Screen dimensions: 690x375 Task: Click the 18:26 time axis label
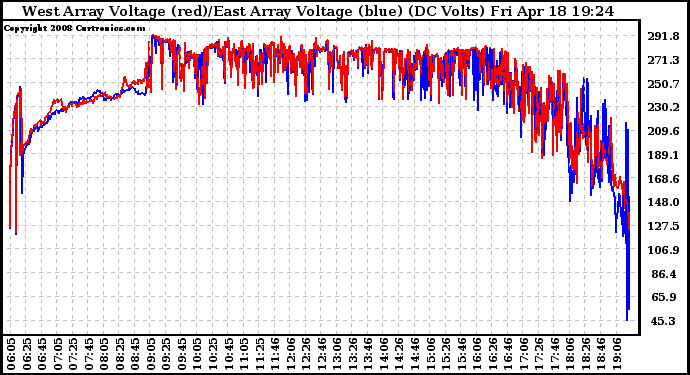click(x=586, y=354)
